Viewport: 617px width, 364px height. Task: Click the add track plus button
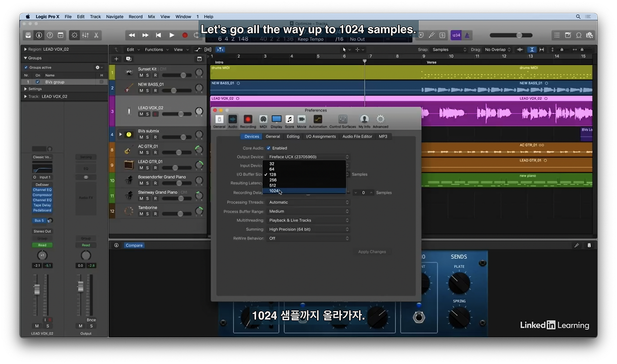point(116,59)
